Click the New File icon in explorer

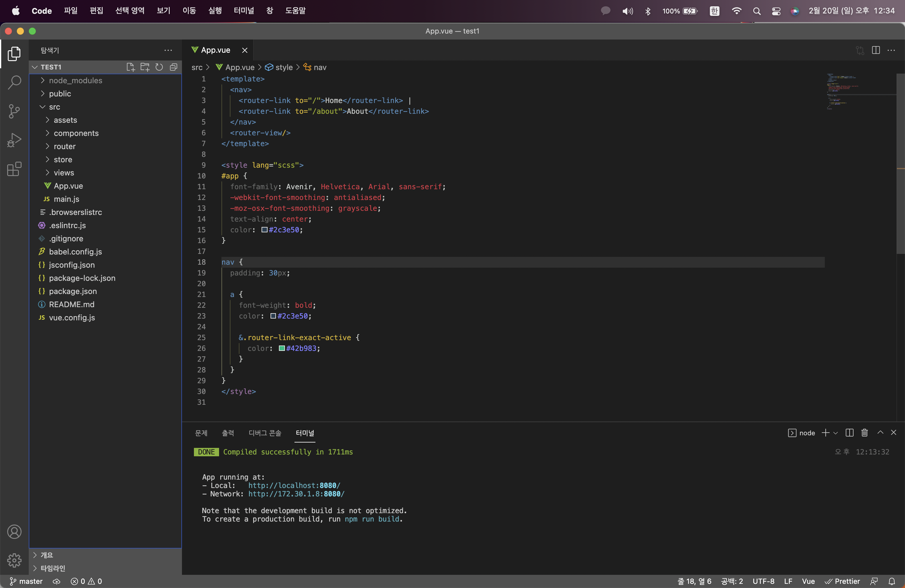(130, 67)
